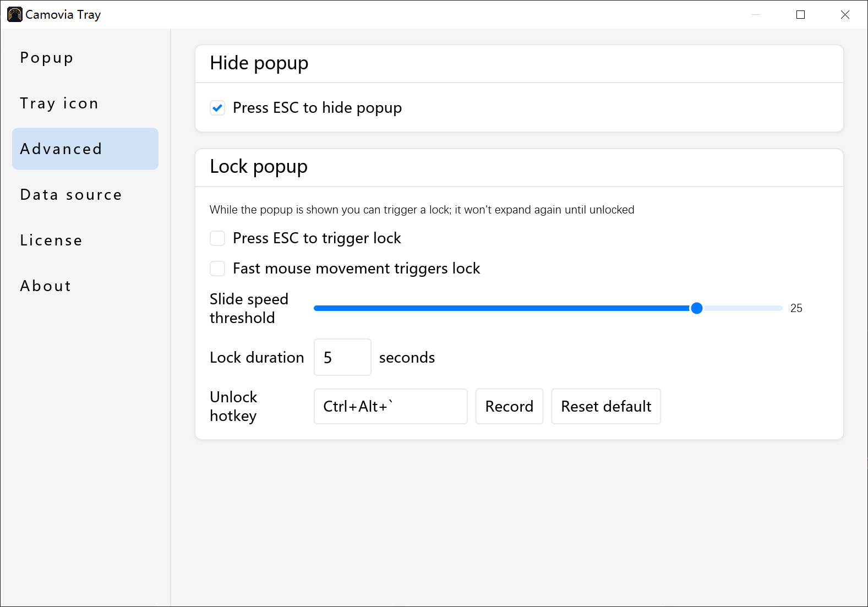Click the Hide popup heading
The image size is (868, 607).
click(x=259, y=63)
